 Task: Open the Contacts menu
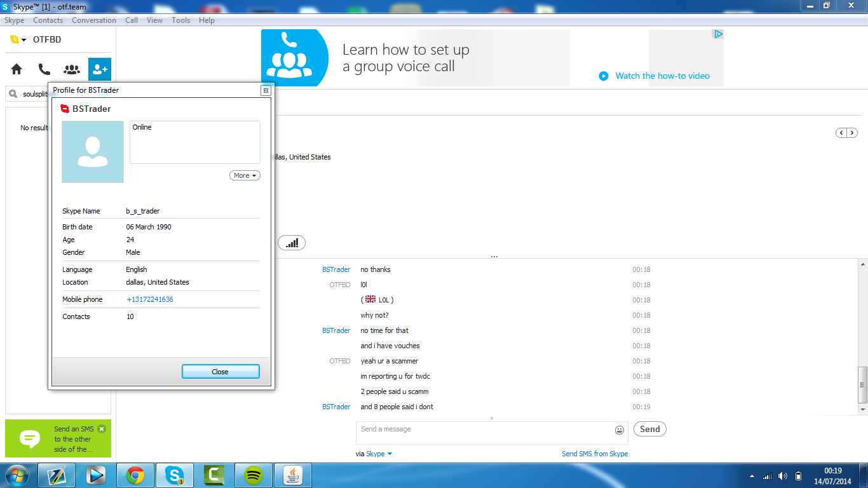(x=48, y=20)
